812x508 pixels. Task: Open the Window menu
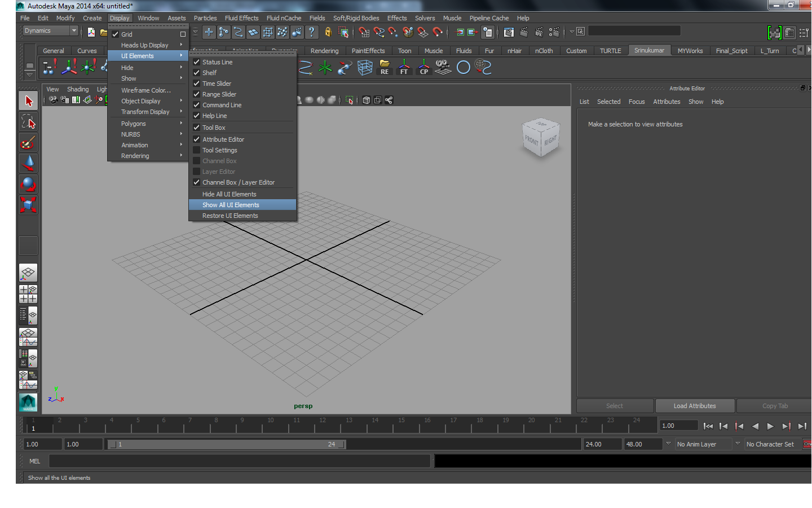pos(148,18)
